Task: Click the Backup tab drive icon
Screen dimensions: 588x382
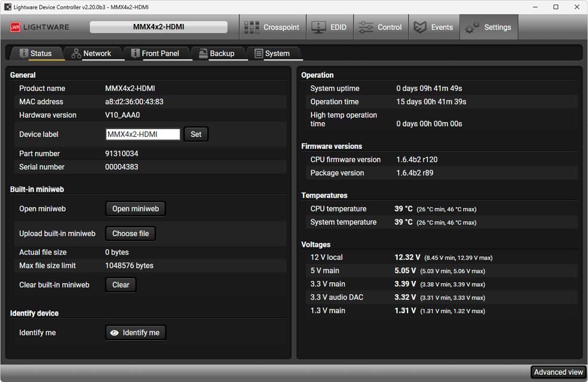Action: point(203,54)
